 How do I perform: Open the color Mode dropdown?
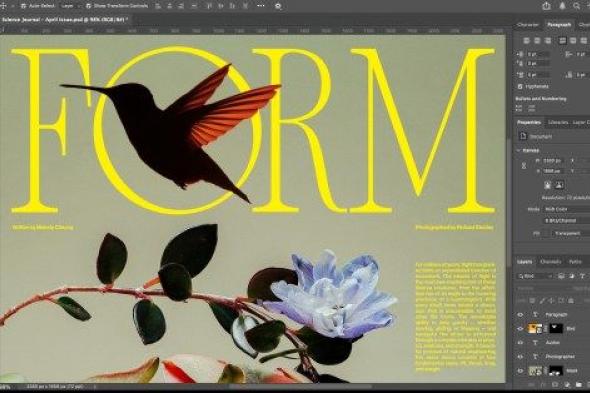(566, 209)
